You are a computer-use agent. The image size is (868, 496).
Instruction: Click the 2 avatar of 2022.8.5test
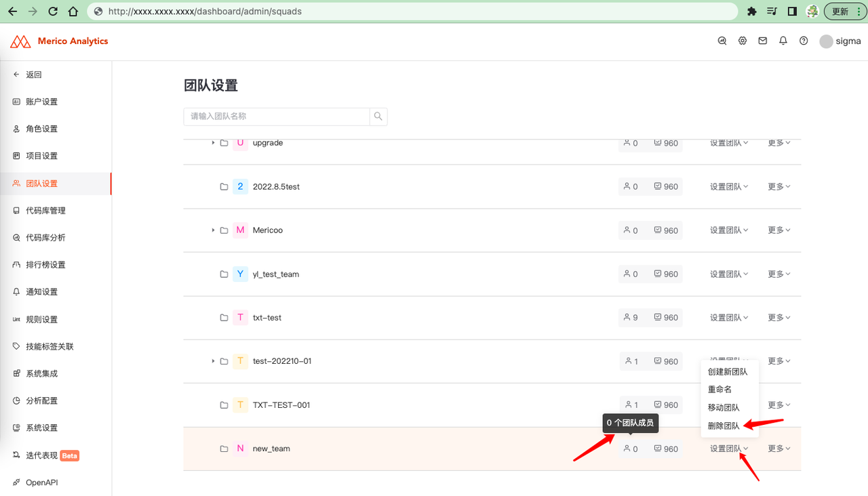click(240, 186)
